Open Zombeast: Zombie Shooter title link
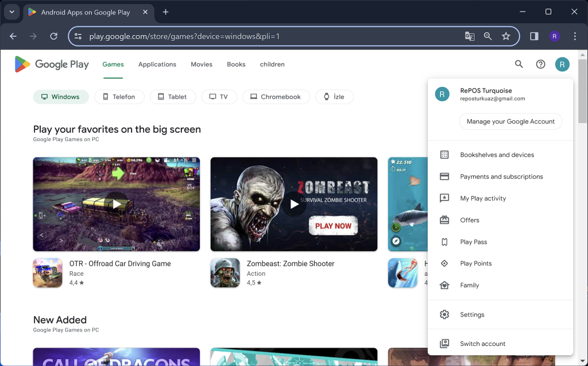The image size is (588, 366). (291, 264)
